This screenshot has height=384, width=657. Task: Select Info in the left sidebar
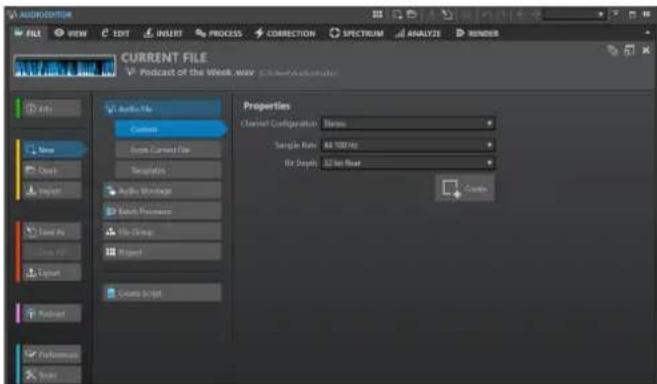click(52, 109)
